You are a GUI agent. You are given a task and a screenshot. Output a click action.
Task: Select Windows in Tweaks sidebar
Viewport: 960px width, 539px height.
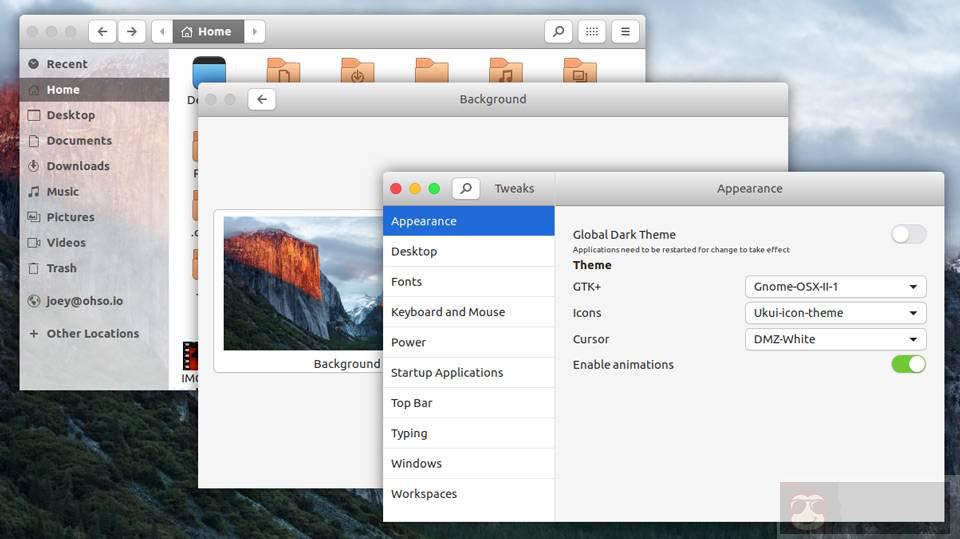coord(468,464)
